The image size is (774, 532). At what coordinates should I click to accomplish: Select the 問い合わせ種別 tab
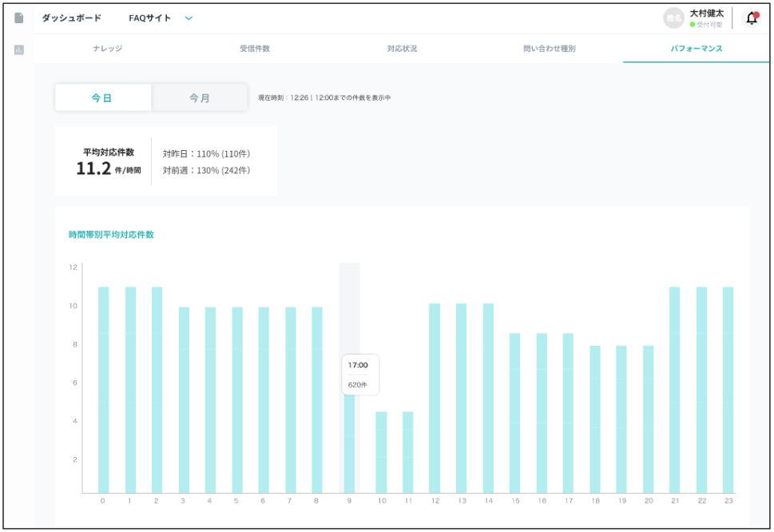coord(549,49)
